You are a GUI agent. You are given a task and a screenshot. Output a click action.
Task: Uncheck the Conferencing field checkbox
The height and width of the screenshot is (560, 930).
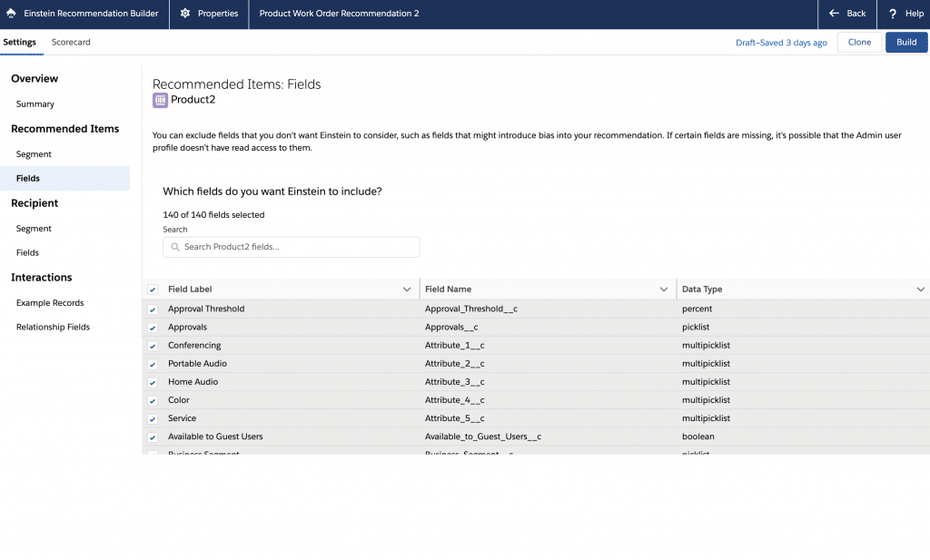tap(153, 346)
